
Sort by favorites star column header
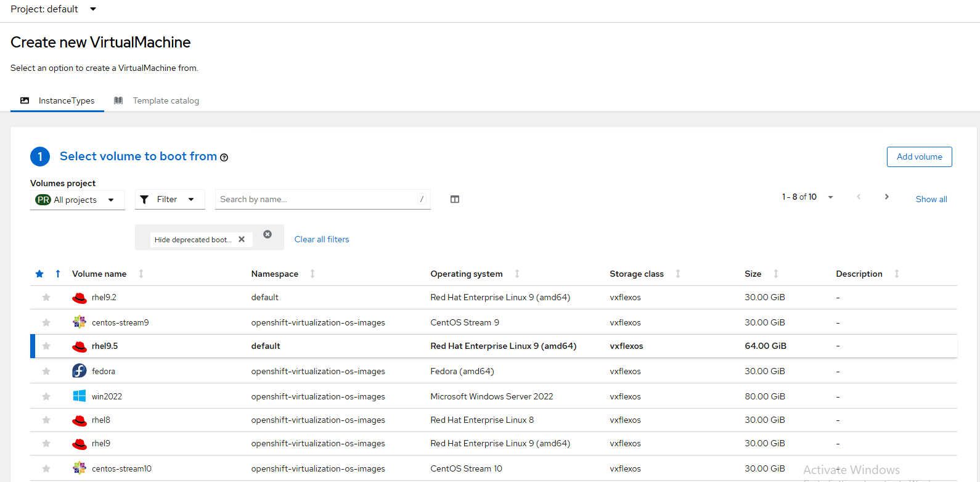pos(39,274)
